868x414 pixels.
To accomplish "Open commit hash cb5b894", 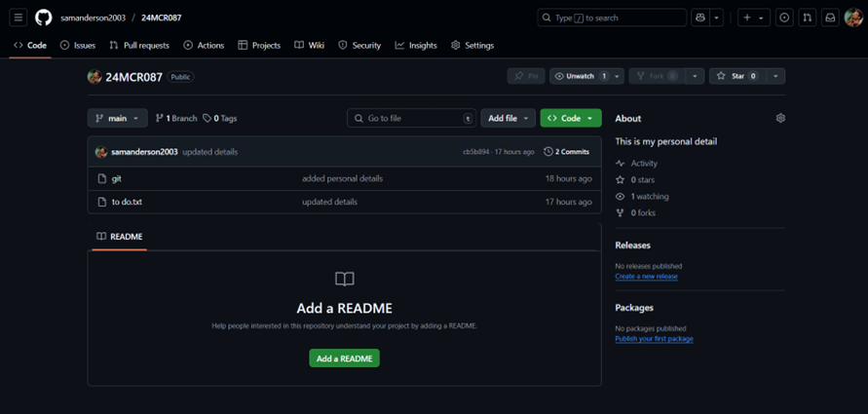I will (476, 152).
